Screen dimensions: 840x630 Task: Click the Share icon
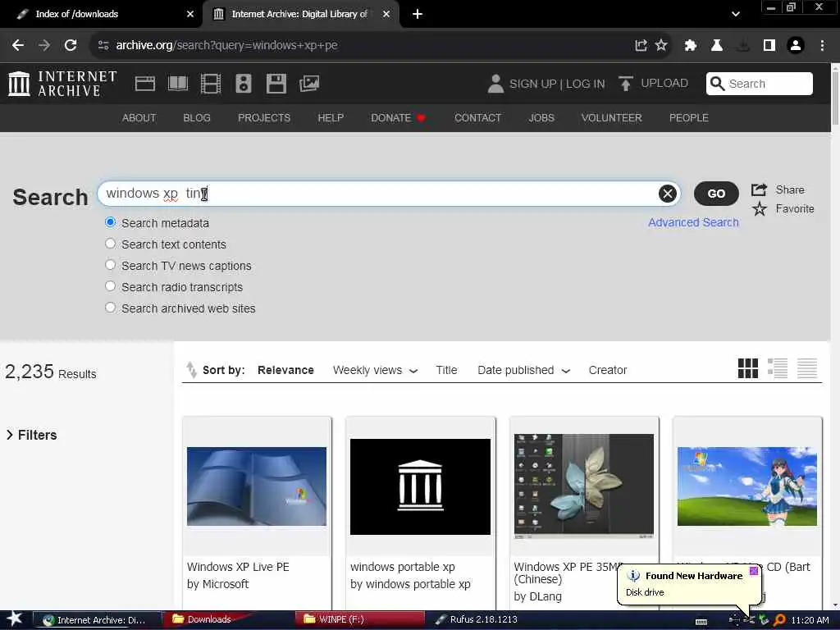(x=759, y=189)
